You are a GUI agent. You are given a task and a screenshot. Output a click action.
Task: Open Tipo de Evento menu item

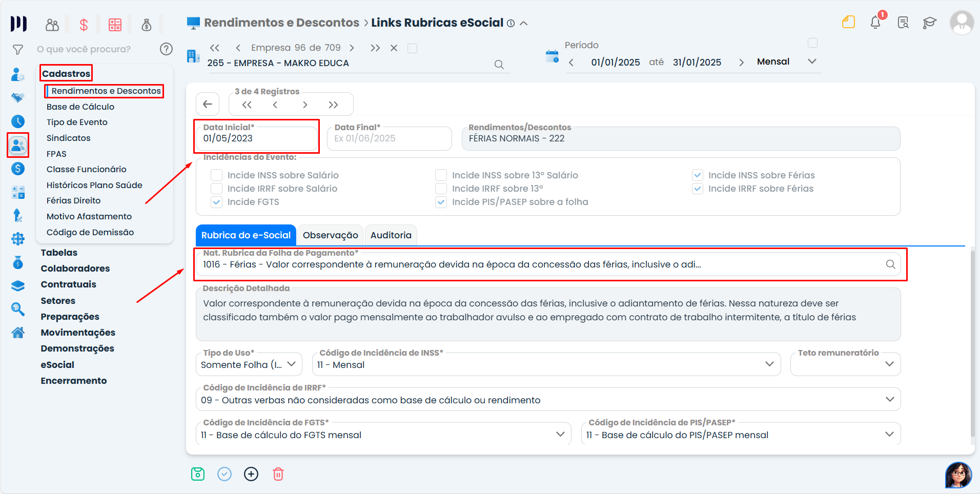(77, 122)
